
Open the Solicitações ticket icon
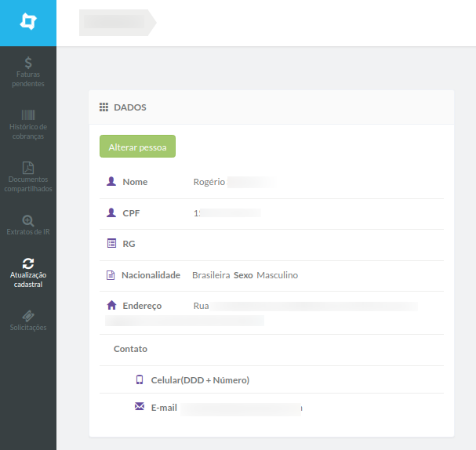28,316
